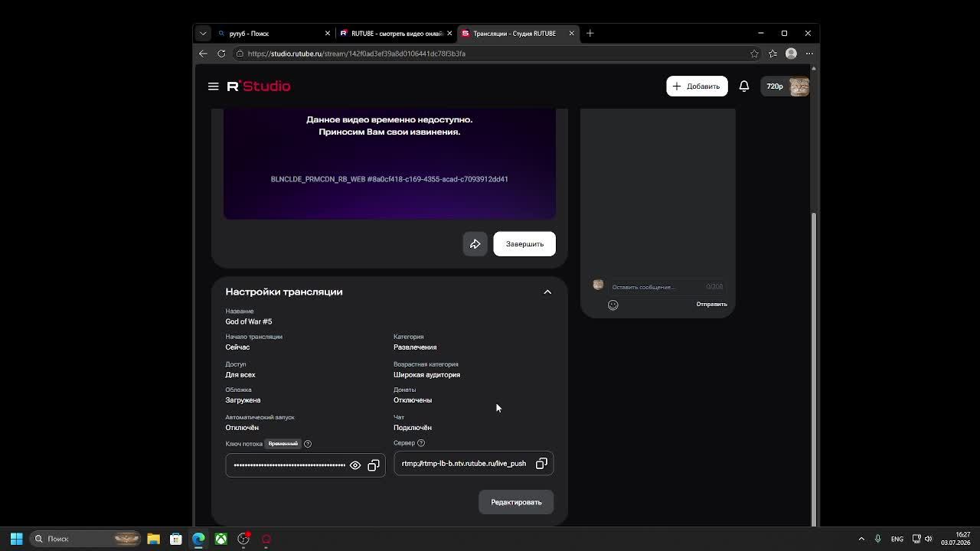
Task: Click the Развлечения category value
Action: (415, 347)
